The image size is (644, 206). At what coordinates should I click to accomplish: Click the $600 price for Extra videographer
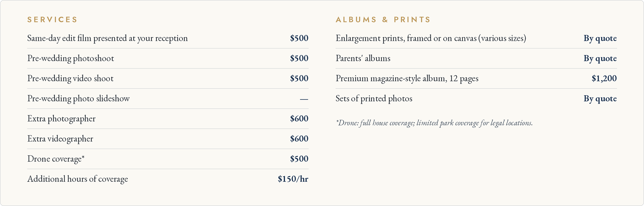coord(299,139)
